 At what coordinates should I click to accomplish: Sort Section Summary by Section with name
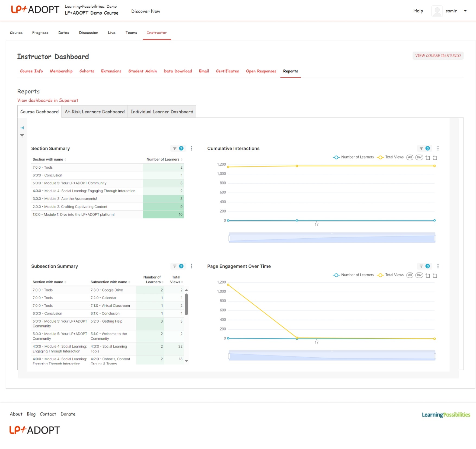(49, 159)
